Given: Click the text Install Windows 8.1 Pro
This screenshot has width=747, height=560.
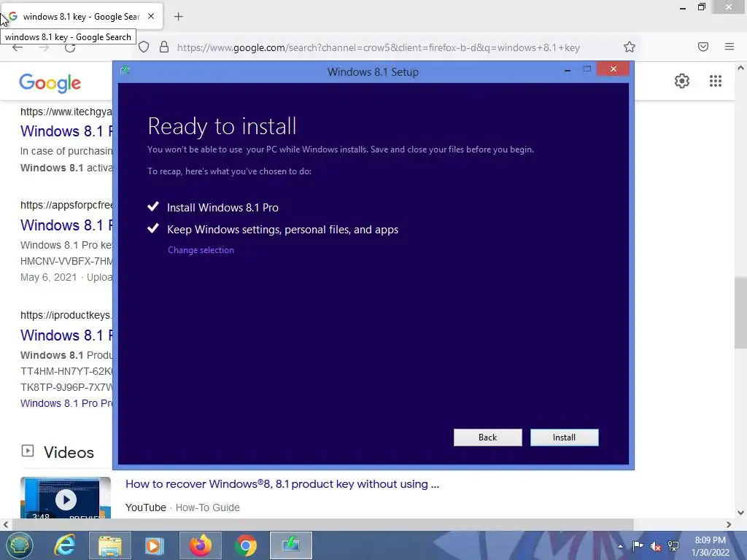Looking at the screenshot, I should [222, 208].
